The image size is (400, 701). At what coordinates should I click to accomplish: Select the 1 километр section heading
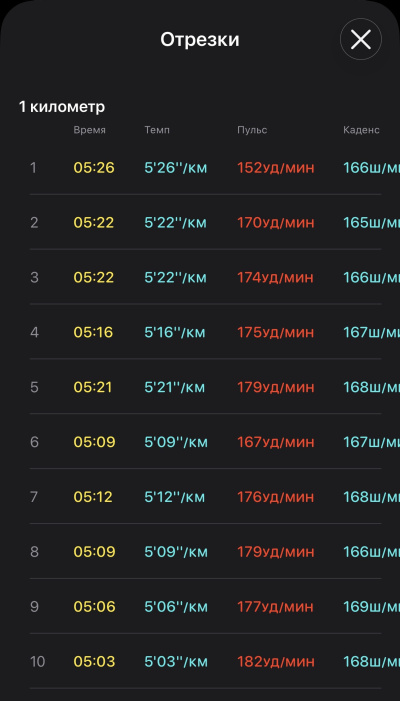coord(62,107)
